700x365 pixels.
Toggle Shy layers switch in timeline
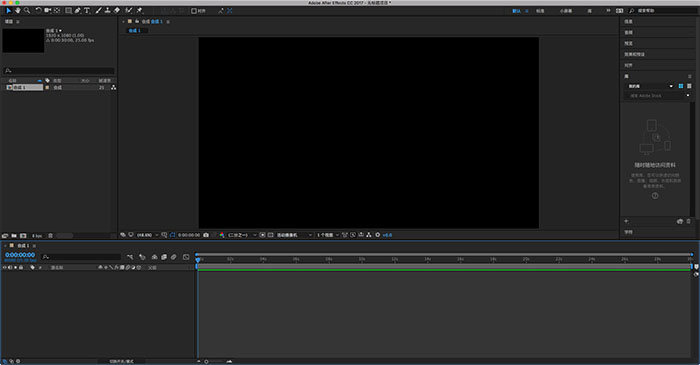[154, 257]
